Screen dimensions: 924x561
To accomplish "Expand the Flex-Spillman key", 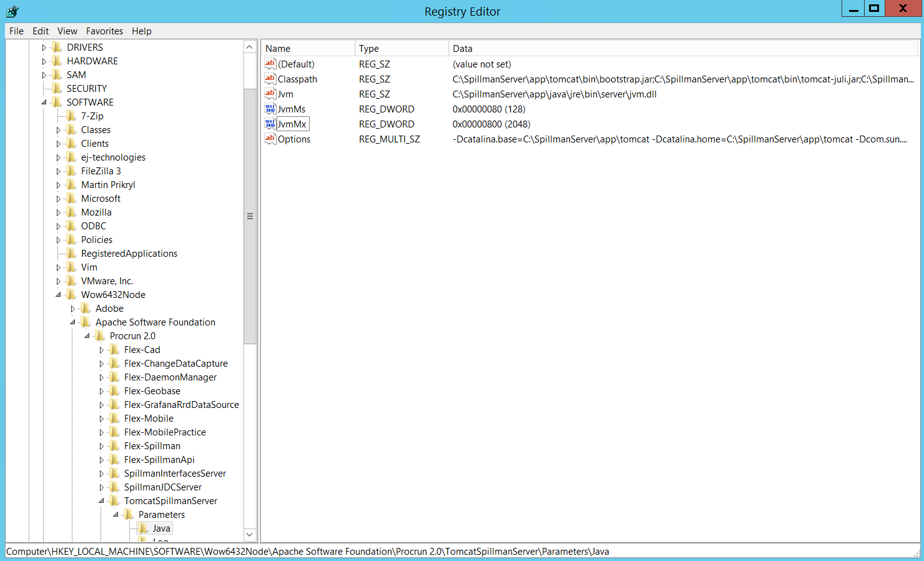I will [101, 446].
